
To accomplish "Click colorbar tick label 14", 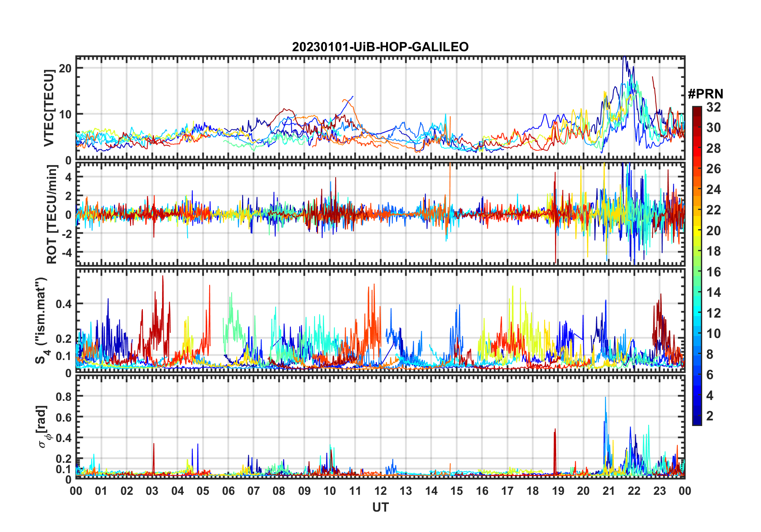I will (x=713, y=292).
